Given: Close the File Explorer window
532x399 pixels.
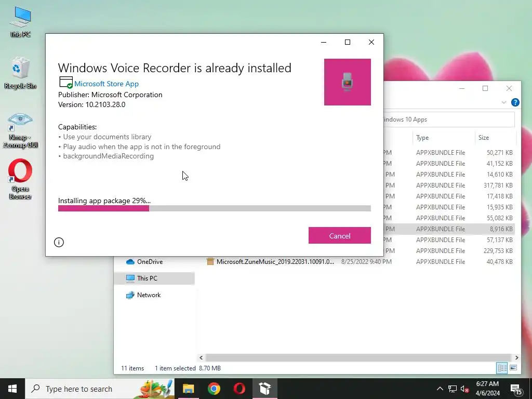Looking at the screenshot, I should (509, 88).
